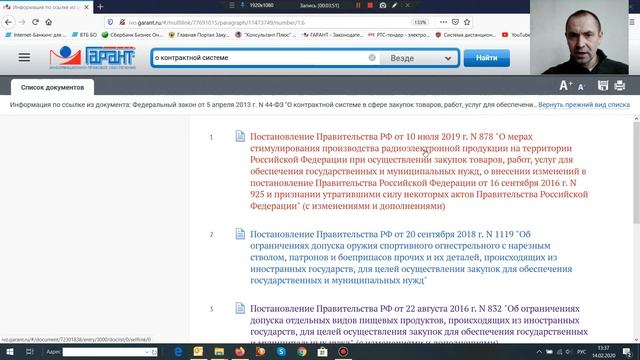Switch to Firefox in taskbar

click(240, 351)
